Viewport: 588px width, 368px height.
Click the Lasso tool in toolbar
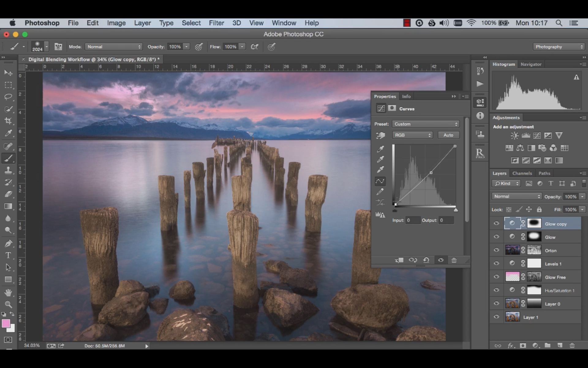coord(9,97)
